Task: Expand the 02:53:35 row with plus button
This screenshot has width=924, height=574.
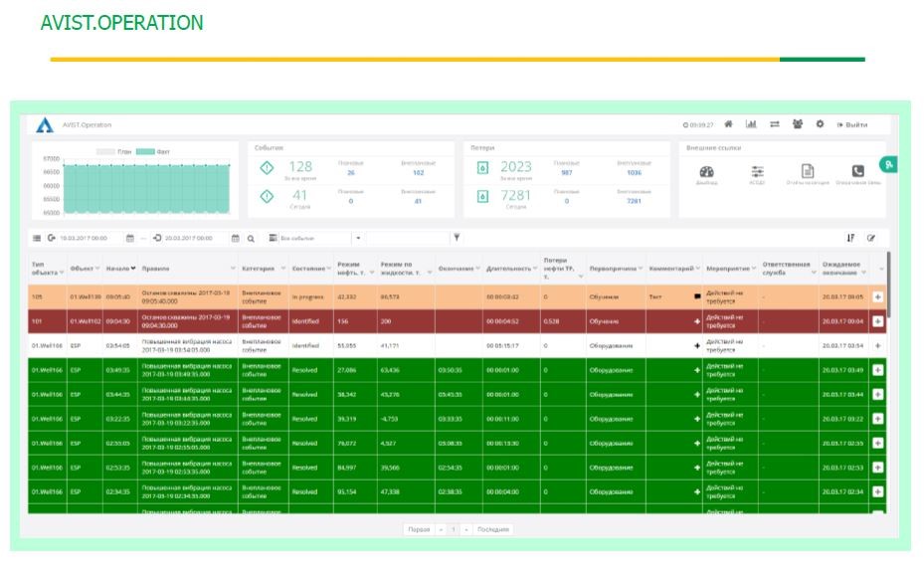Action: [877, 468]
